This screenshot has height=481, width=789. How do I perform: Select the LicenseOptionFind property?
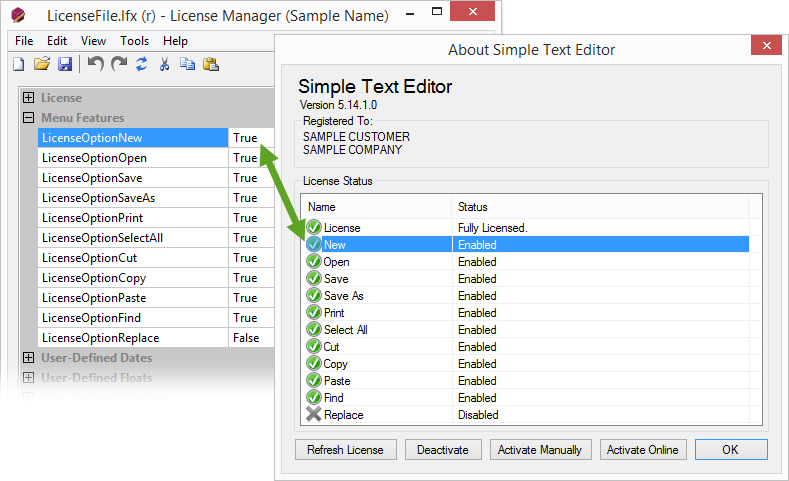pyautogui.click(x=133, y=317)
